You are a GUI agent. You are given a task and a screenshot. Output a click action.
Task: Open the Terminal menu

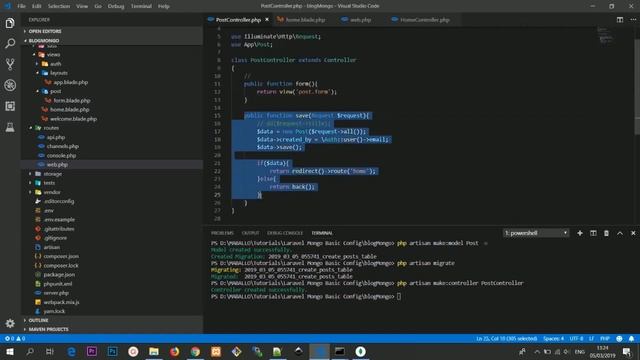tap(141, 6)
